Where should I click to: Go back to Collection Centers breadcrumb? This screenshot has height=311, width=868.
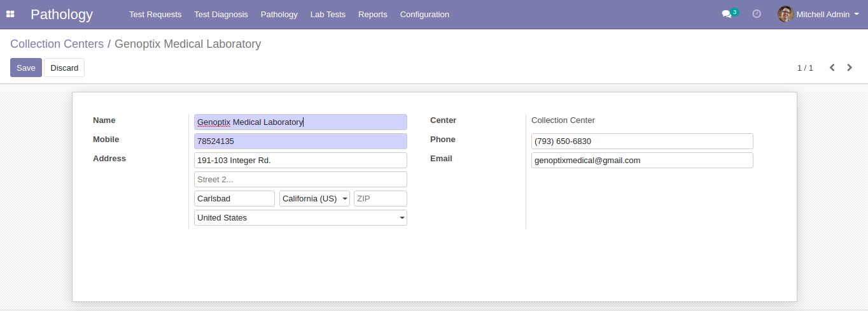pyautogui.click(x=57, y=44)
